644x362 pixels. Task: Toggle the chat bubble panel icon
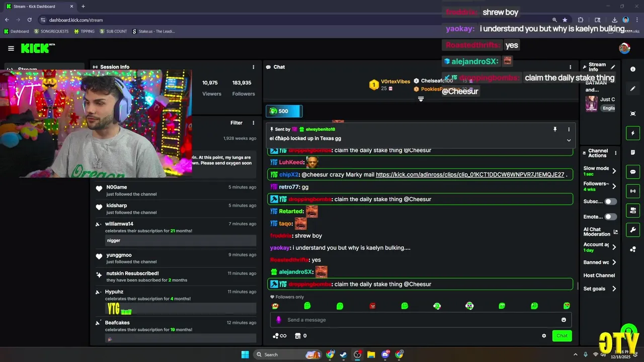(x=633, y=171)
